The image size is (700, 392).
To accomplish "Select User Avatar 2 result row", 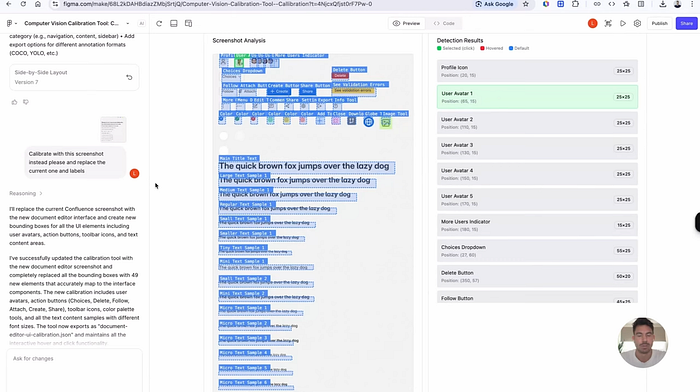I will pyautogui.click(x=537, y=123).
